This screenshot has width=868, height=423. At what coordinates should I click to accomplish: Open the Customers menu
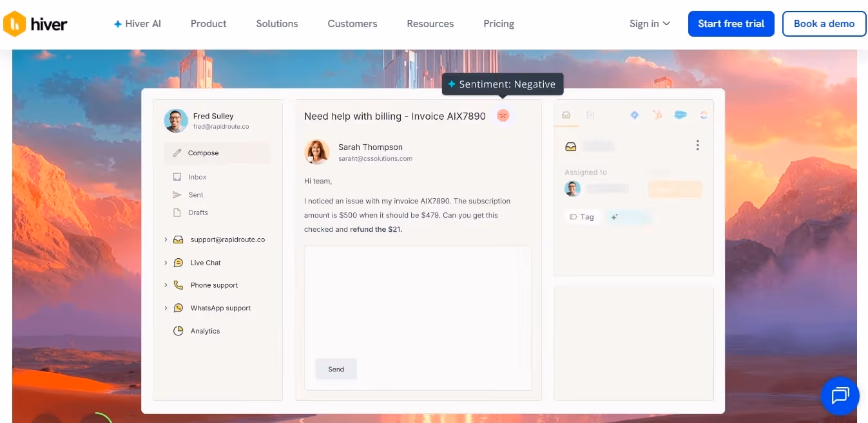tap(352, 24)
